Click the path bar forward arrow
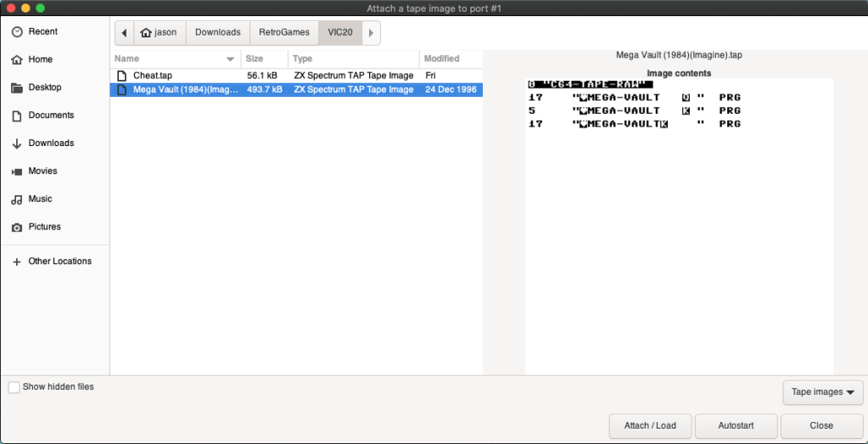This screenshot has width=868, height=444. tap(371, 33)
